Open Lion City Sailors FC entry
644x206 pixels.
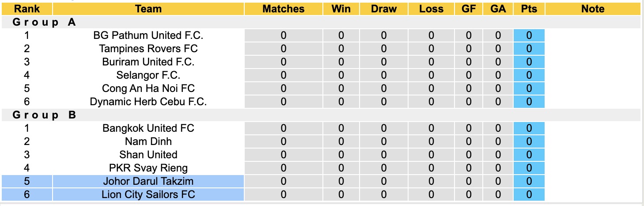(148, 195)
